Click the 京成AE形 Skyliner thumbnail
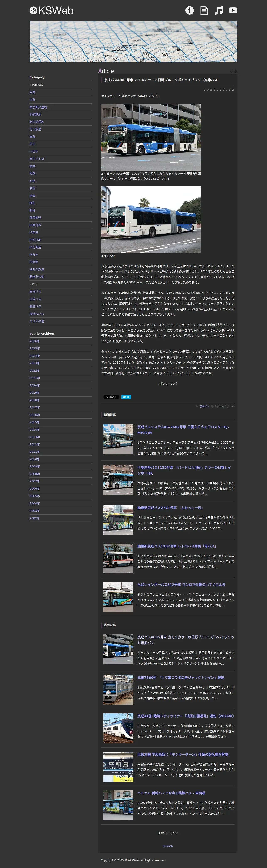 pos(118,728)
